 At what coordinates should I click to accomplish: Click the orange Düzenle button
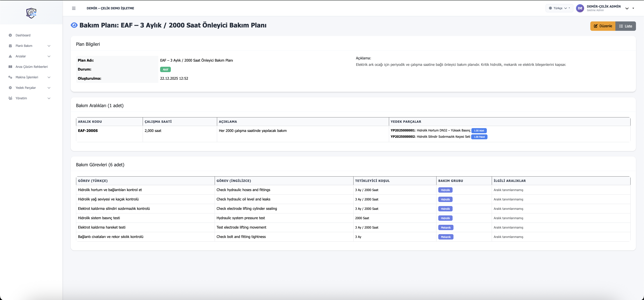tap(603, 26)
